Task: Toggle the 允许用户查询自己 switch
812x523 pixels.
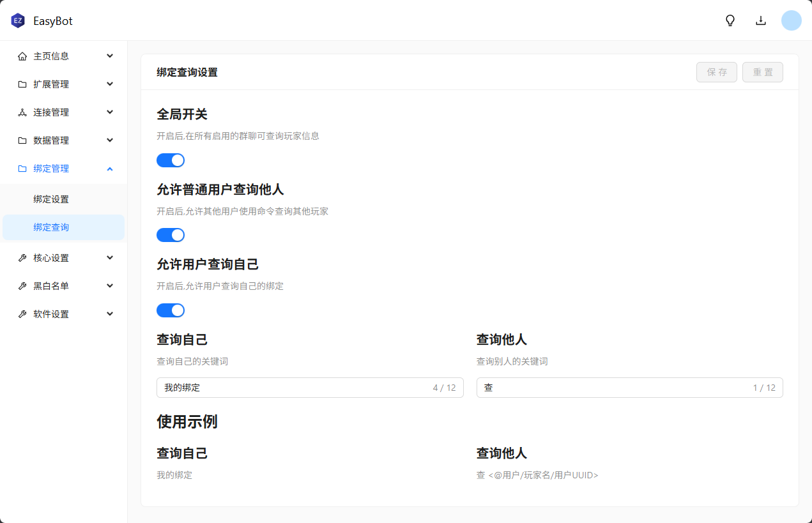Action: pyautogui.click(x=171, y=310)
